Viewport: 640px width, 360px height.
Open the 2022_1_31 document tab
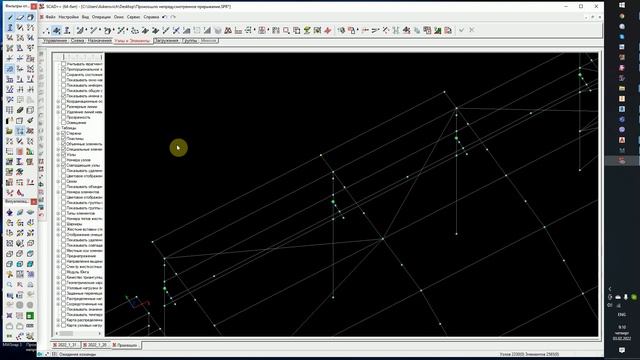click(x=67, y=345)
